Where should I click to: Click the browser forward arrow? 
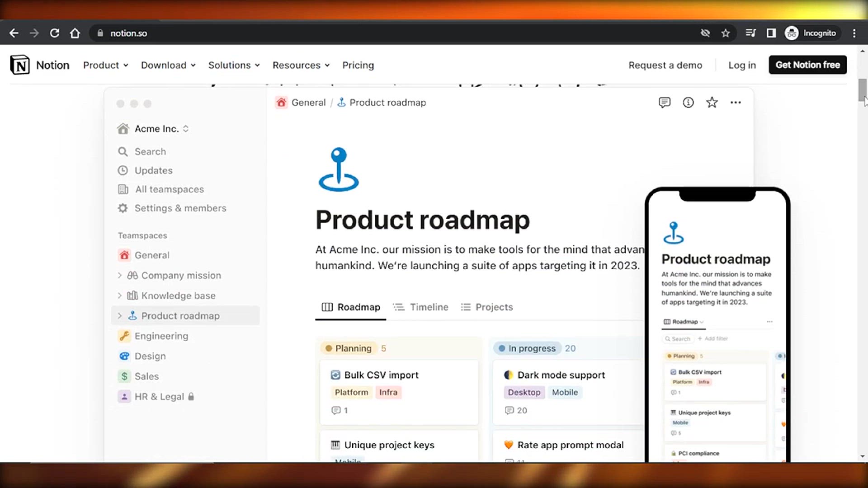pos(34,33)
